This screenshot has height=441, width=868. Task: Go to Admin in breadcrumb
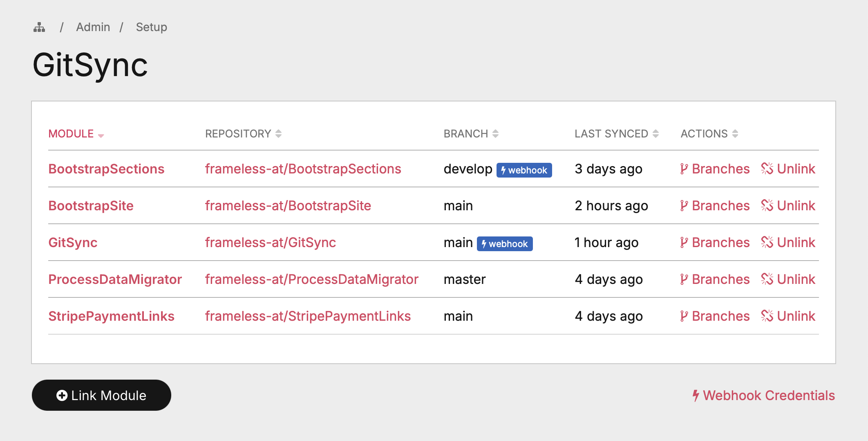[93, 27]
